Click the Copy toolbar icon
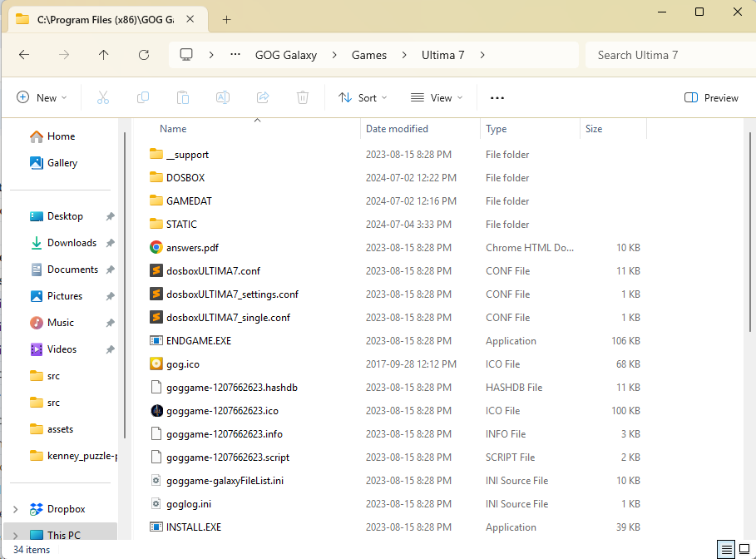 tap(143, 98)
